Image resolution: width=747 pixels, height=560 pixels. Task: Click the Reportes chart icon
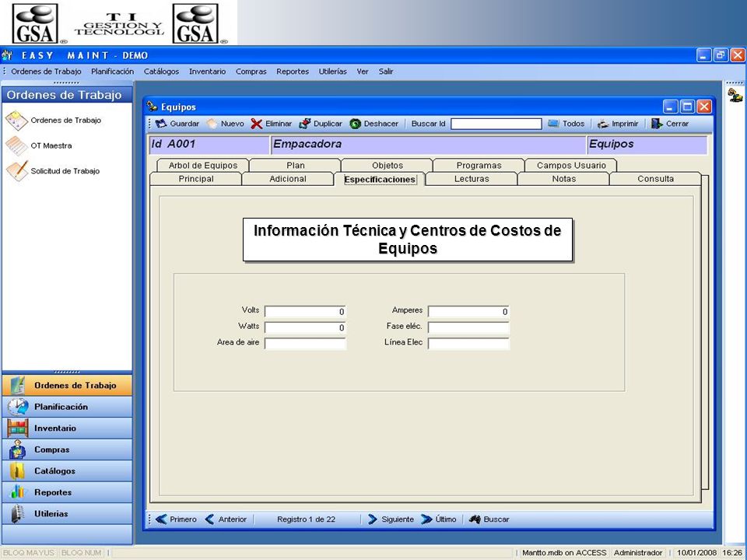pyautogui.click(x=18, y=492)
